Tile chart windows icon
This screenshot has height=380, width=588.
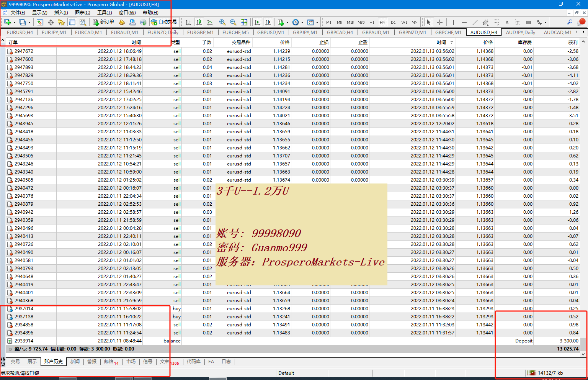click(x=244, y=22)
